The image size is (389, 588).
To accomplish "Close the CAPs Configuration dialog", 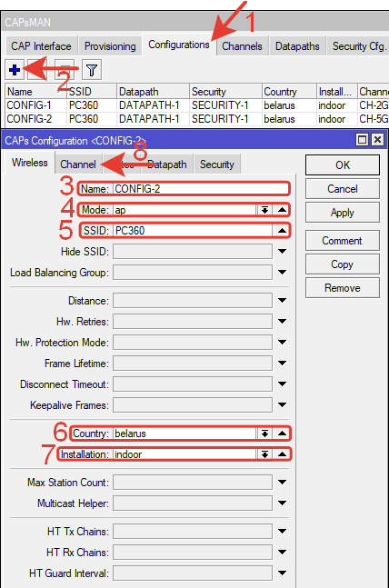I will pos(377,140).
